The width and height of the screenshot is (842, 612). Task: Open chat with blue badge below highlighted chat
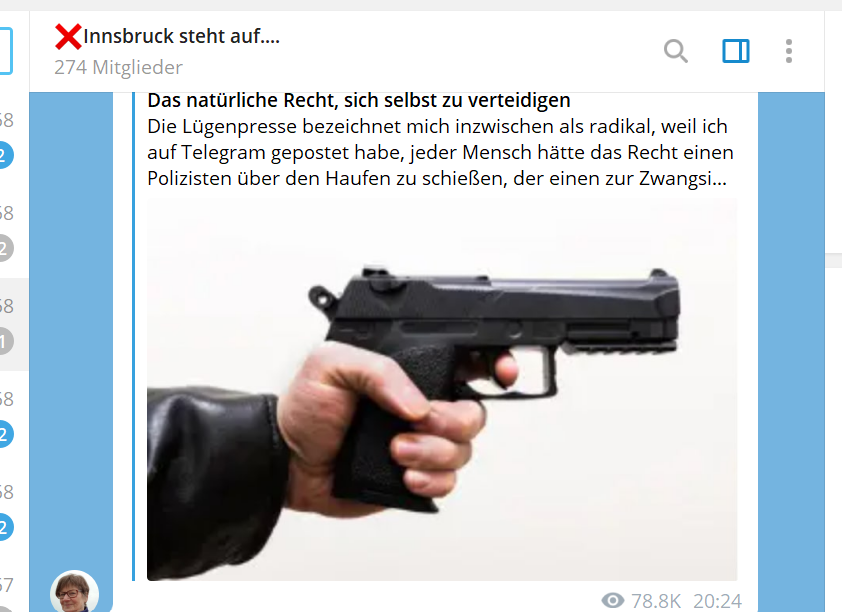6,434
